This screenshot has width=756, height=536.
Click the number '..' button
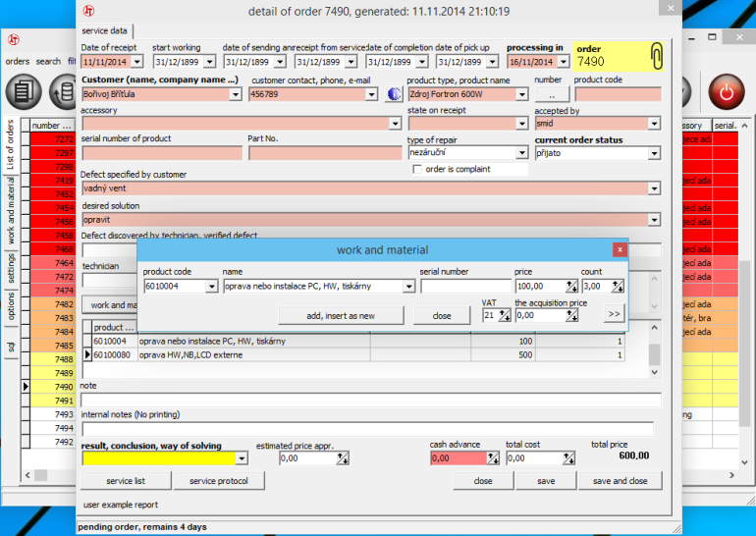point(552,94)
